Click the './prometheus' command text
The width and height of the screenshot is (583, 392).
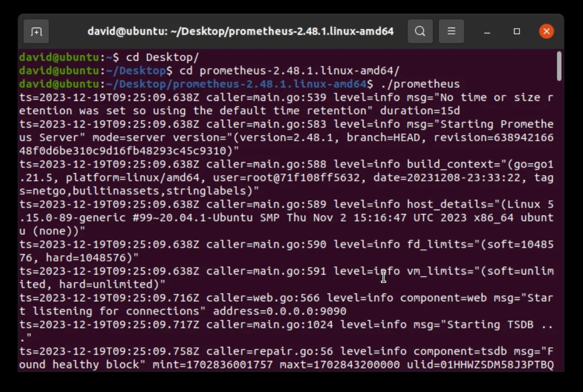(x=420, y=84)
